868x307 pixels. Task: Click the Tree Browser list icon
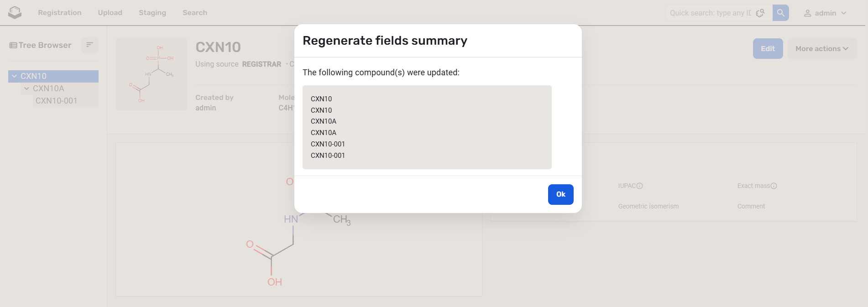tap(13, 45)
